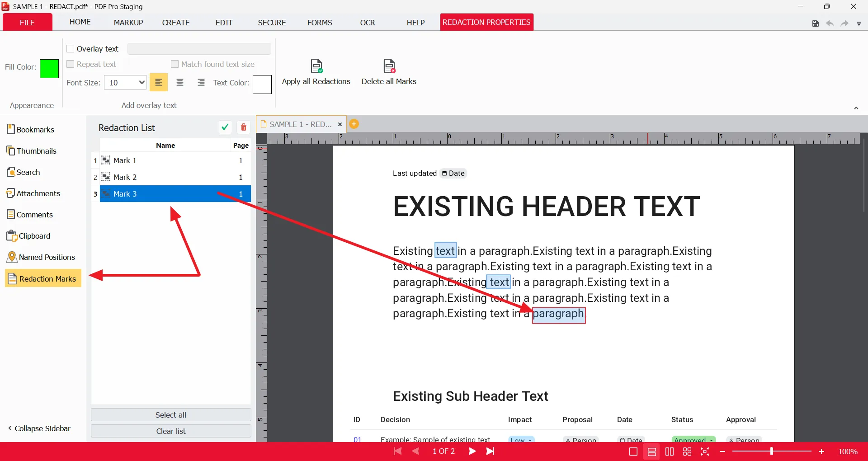Image resolution: width=868 pixels, height=461 pixels.
Task: Go to previous page
Action: [x=416, y=451]
